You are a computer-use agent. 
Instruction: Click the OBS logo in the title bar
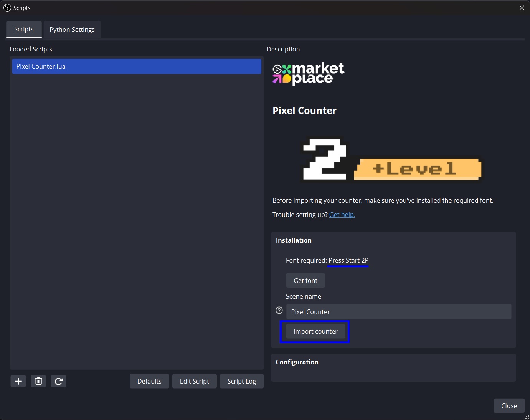tap(7, 8)
